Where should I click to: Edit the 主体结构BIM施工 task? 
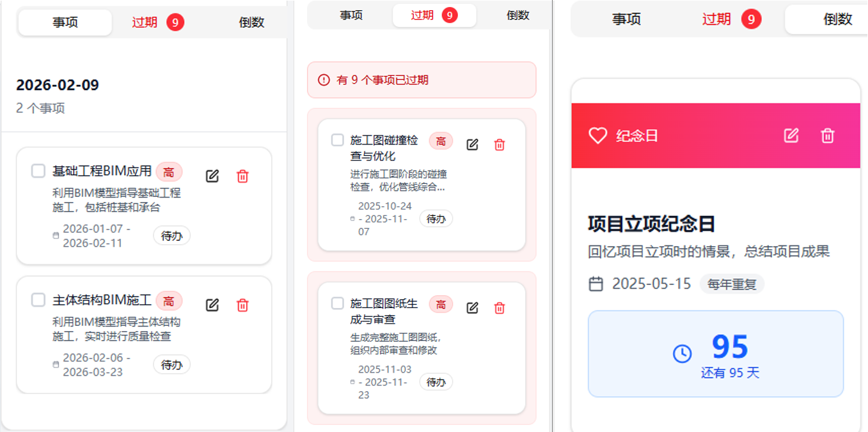[212, 305]
